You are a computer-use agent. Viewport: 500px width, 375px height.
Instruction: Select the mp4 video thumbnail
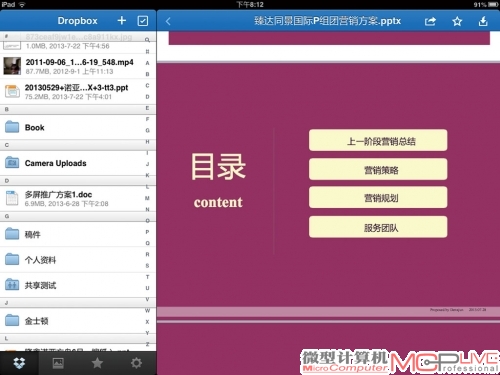click(12, 66)
